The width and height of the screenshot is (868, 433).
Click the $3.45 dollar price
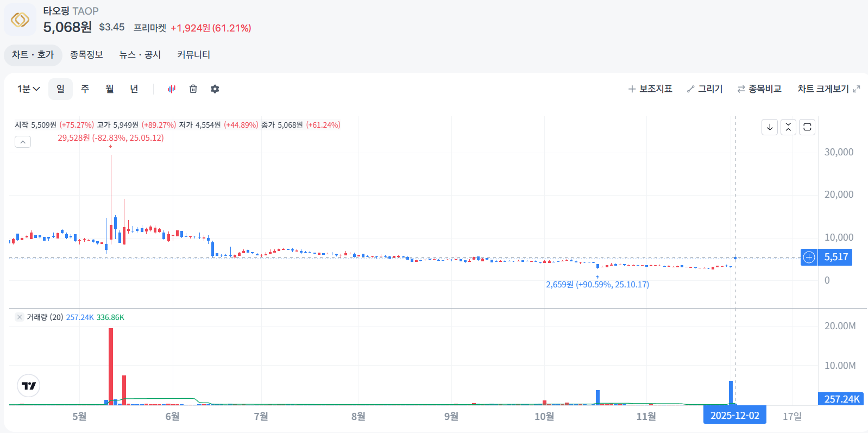(x=112, y=27)
